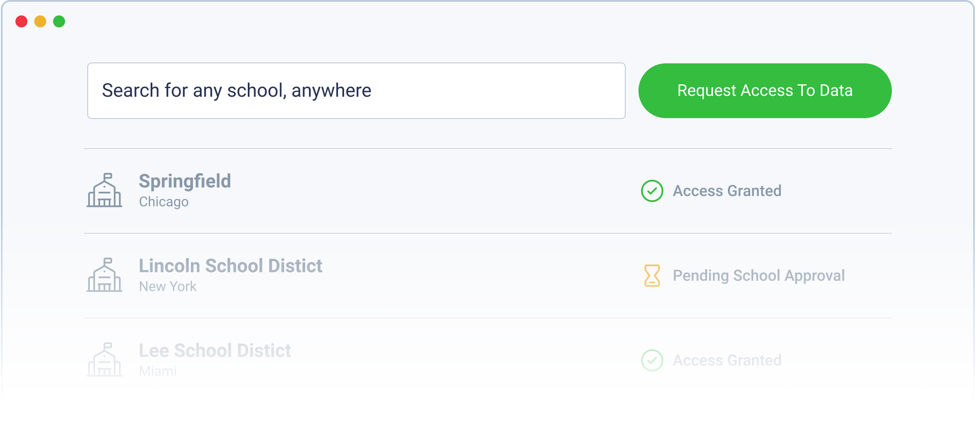
Task: Click the Access Granted label for Lee School
Action: click(x=728, y=360)
